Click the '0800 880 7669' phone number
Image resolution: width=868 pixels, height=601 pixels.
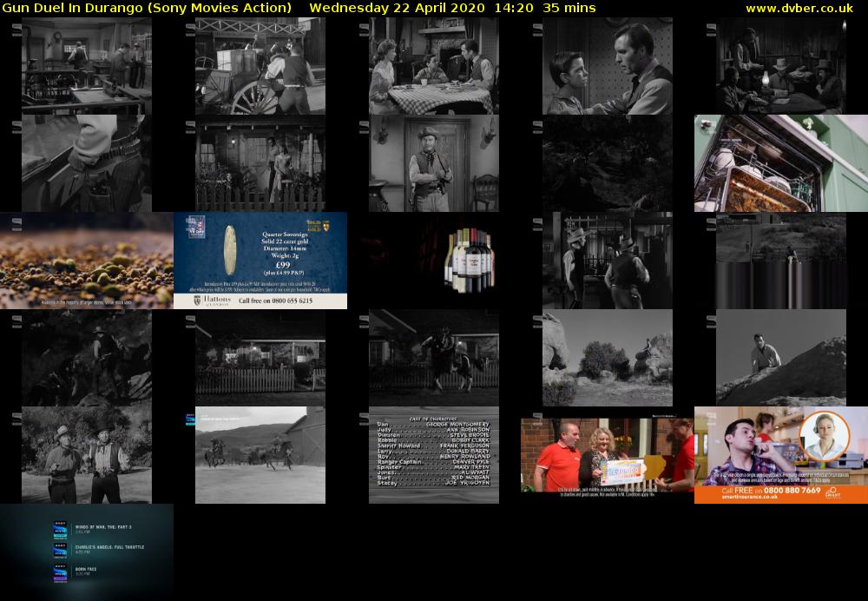tap(794, 490)
